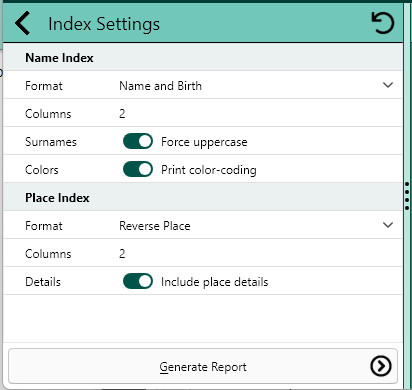Image resolution: width=412 pixels, height=390 pixels.
Task: Go back using the left arrow icon
Action: pyautogui.click(x=22, y=23)
